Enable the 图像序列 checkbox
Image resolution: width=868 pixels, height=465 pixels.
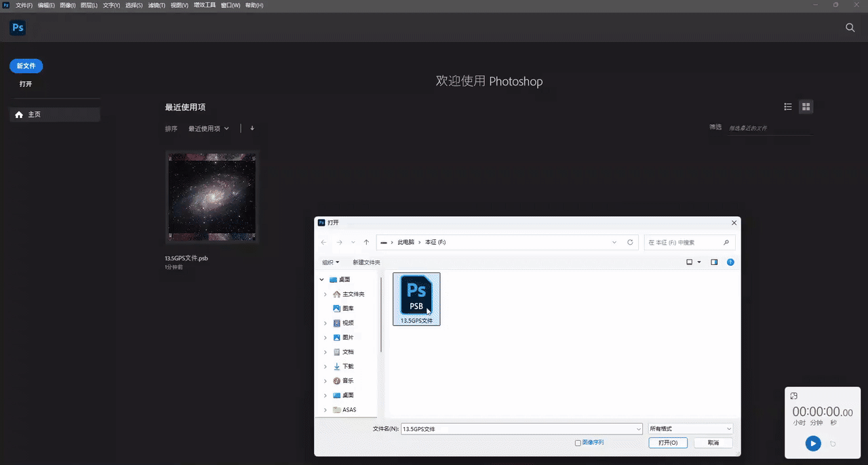tap(578, 443)
